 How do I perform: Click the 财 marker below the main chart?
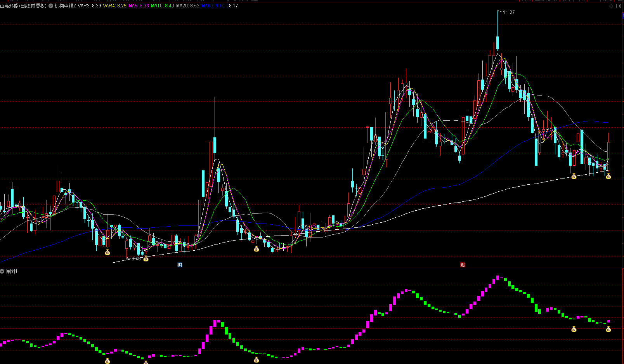coord(180,265)
